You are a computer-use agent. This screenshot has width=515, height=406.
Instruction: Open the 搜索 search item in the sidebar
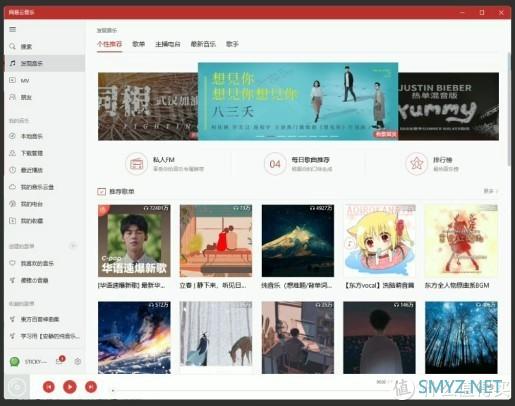tap(44, 47)
